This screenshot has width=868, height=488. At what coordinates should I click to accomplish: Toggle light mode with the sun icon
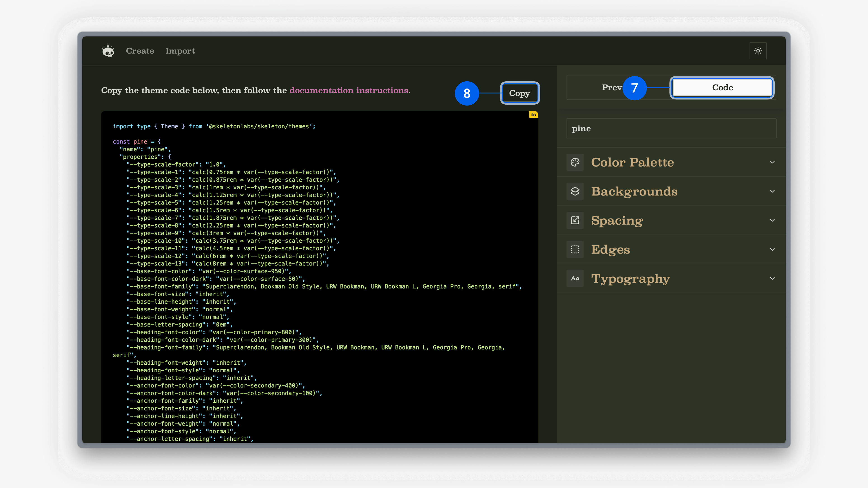click(x=758, y=51)
